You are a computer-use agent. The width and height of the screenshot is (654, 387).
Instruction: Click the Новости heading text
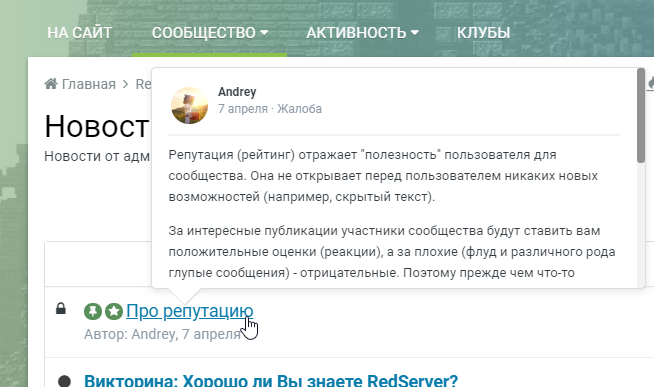tap(96, 126)
